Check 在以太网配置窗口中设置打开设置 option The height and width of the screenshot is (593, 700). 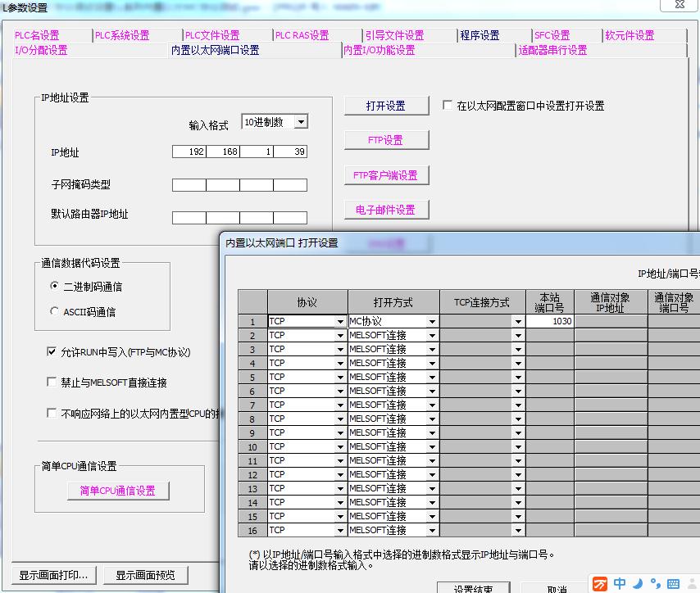pyautogui.click(x=448, y=106)
